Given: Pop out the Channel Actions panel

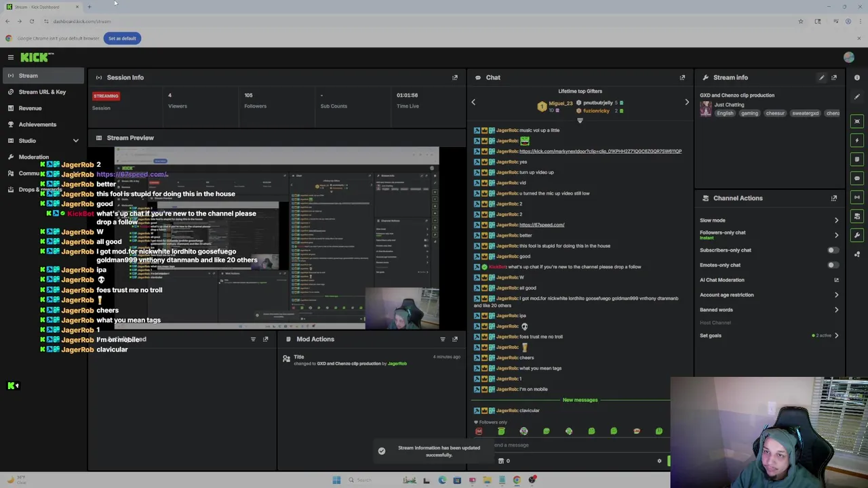Looking at the screenshot, I should coord(834,198).
